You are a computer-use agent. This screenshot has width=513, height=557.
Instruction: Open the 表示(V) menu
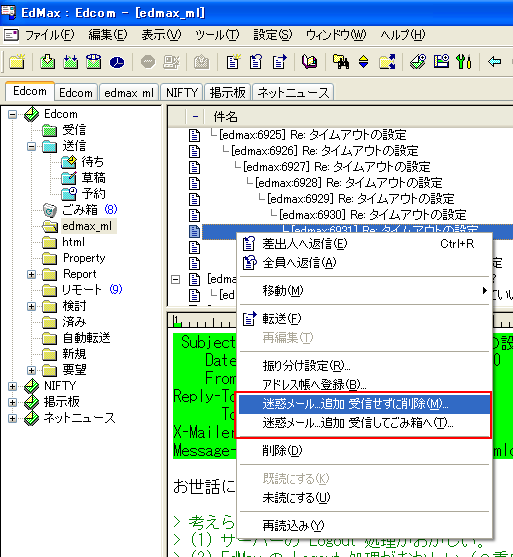[161, 35]
